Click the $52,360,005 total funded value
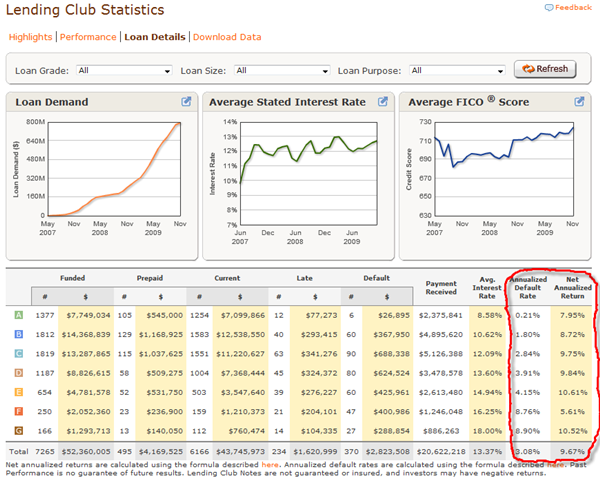The width and height of the screenshot is (600, 478). pyautogui.click(x=86, y=451)
